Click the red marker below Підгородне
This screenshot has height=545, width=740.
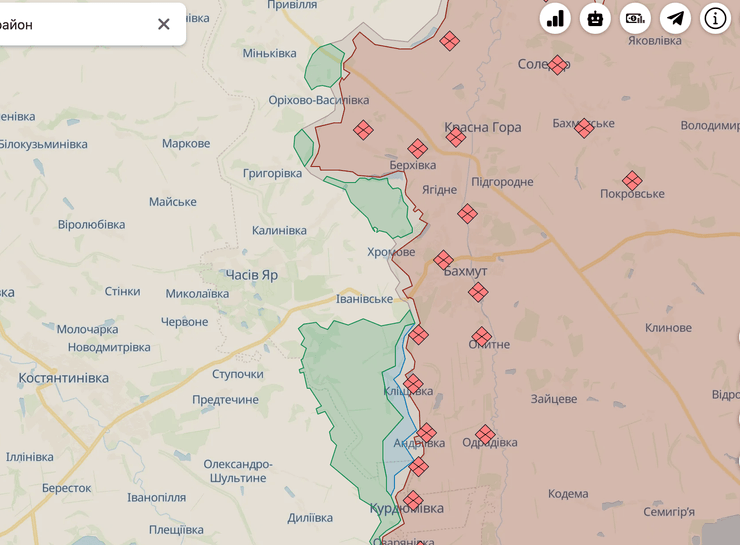coord(467,213)
